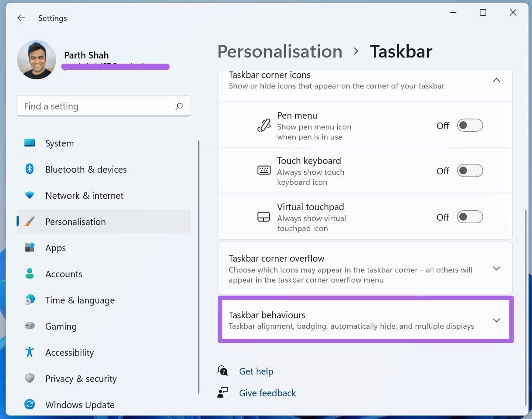Click the Personalisation breadcrumb link
The width and height of the screenshot is (532, 419).
280,51
